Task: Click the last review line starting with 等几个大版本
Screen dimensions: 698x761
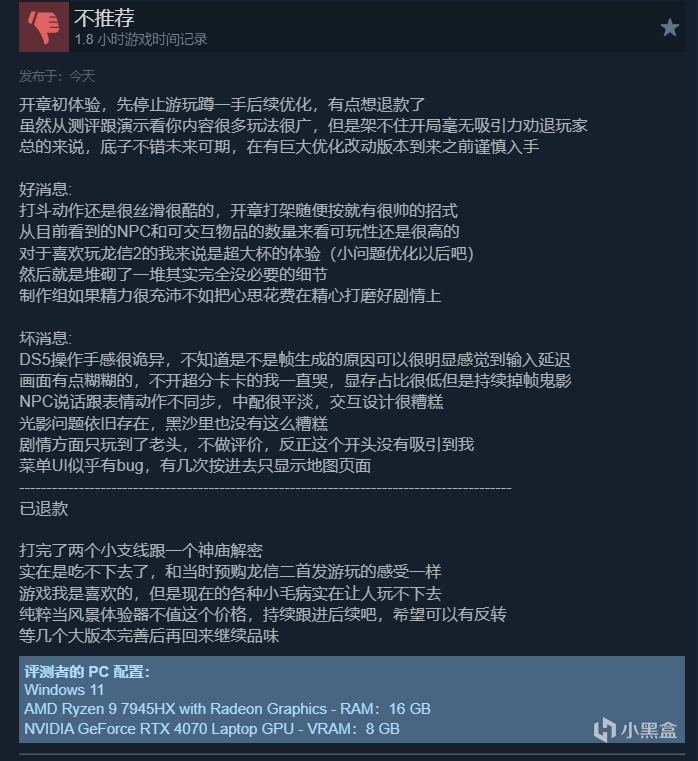Action: click(149, 635)
